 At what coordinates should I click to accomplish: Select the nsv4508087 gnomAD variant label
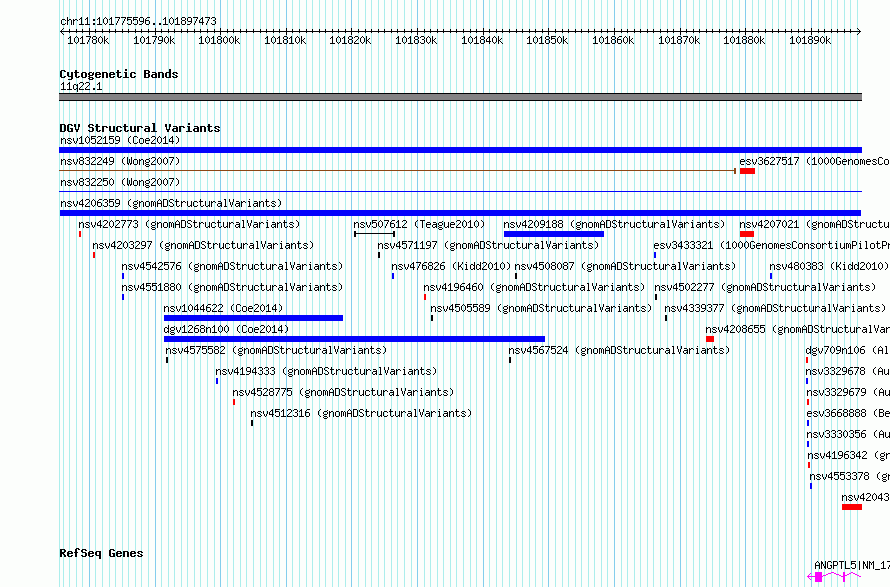click(625, 266)
